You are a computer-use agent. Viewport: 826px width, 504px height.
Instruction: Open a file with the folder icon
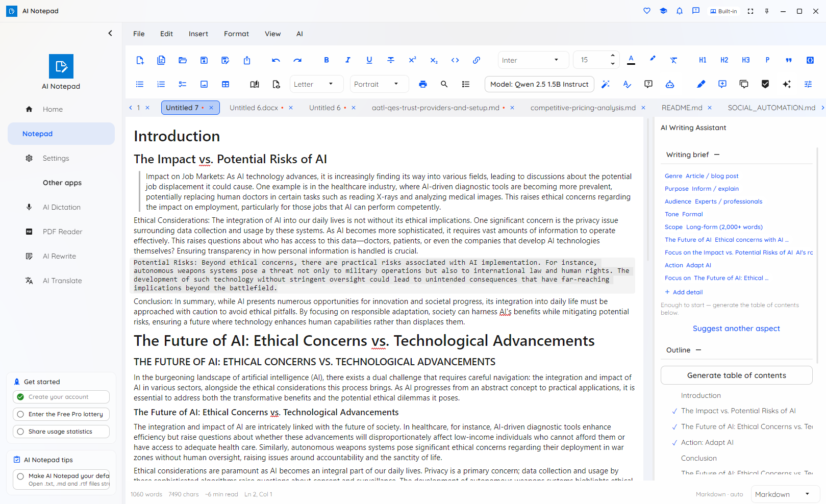coord(183,60)
